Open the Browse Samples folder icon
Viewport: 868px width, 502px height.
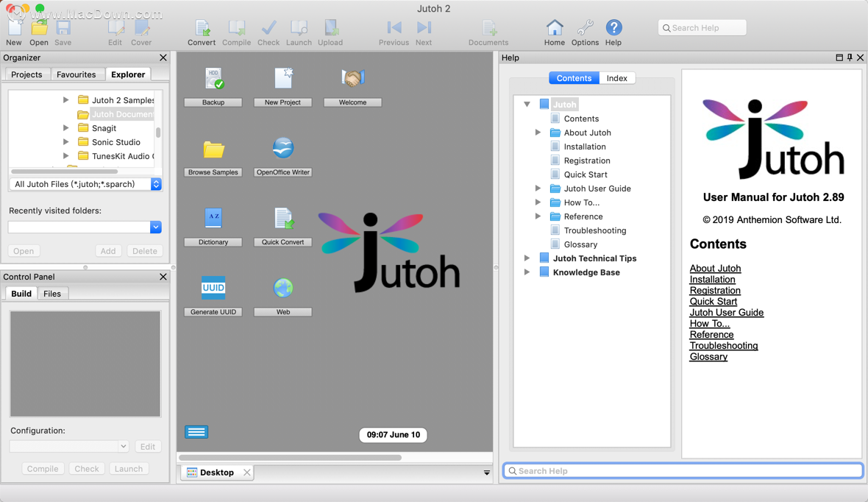point(213,149)
